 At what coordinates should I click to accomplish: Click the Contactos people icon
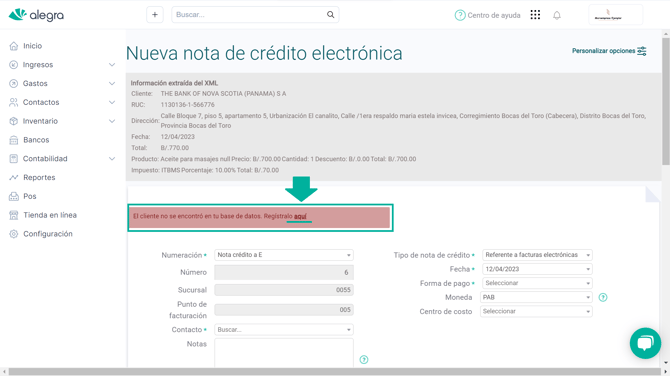[14, 102]
